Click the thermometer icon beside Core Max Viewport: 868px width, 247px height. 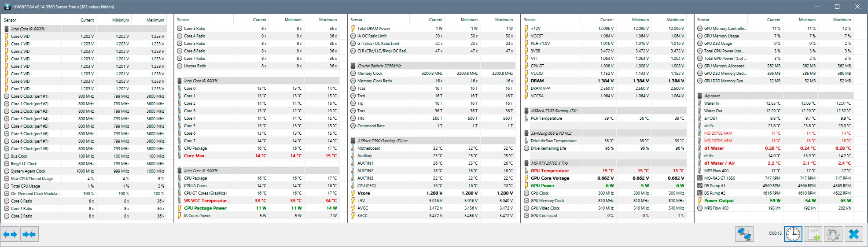[x=180, y=155]
